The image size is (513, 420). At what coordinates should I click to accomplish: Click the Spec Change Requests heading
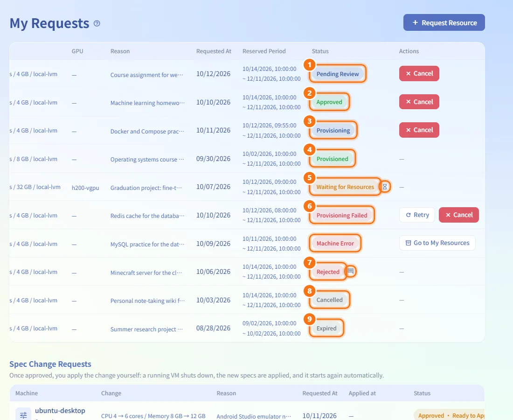click(x=50, y=364)
